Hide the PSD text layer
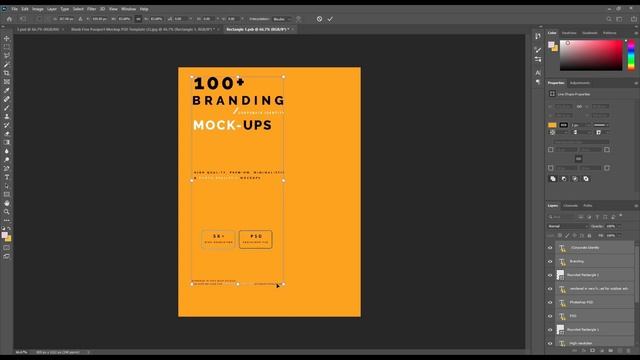Viewport: 640px width, 360px height. click(x=550, y=316)
